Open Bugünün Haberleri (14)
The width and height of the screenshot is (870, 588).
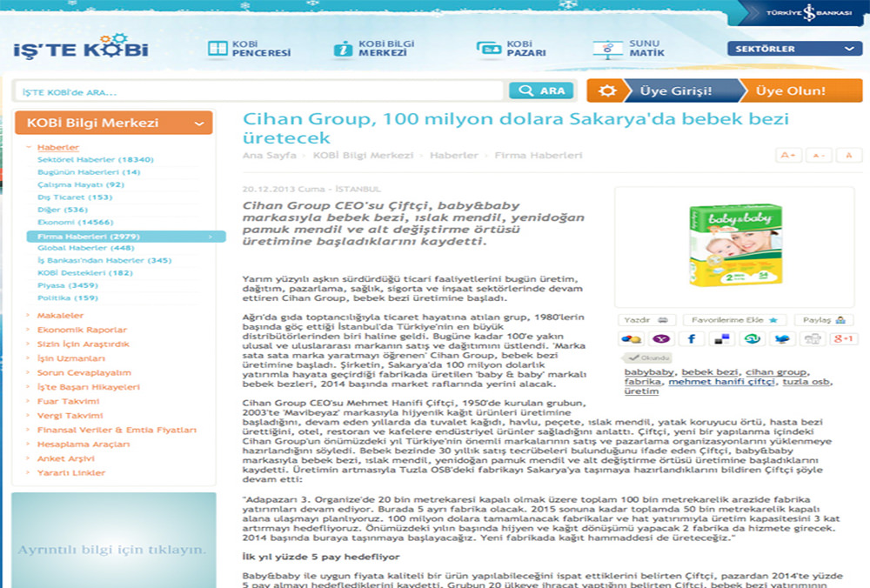click(89, 172)
